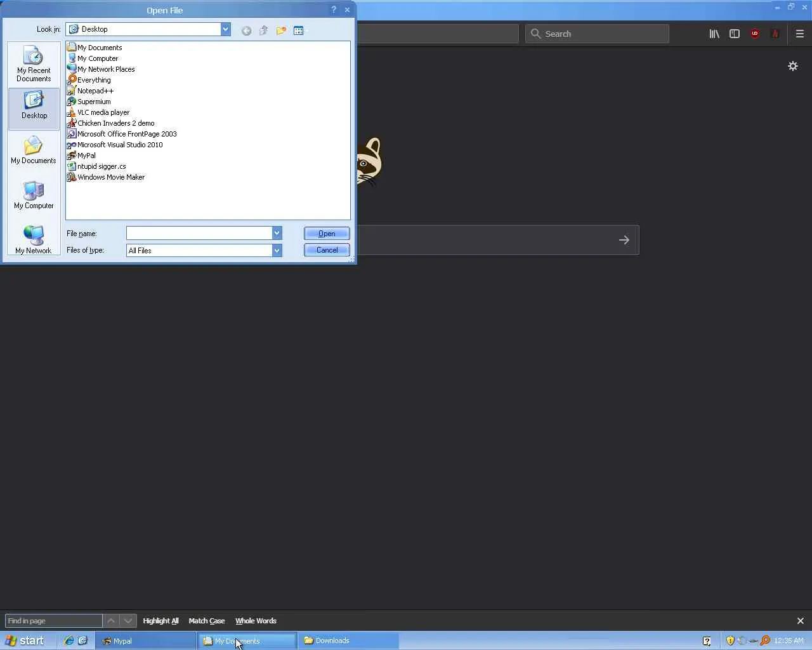Expand the File name dropdown arrow
The height and width of the screenshot is (650, 812).
(x=277, y=234)
